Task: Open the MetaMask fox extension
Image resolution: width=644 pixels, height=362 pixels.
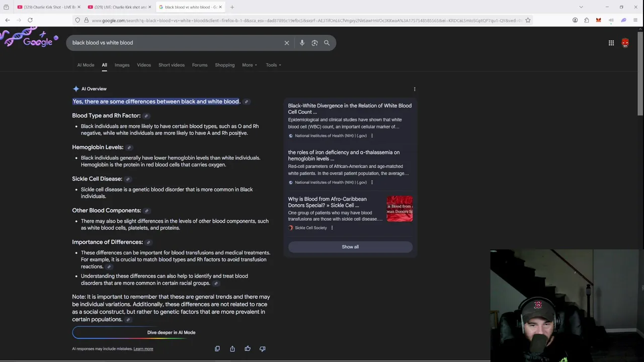Action: [598, 20]
